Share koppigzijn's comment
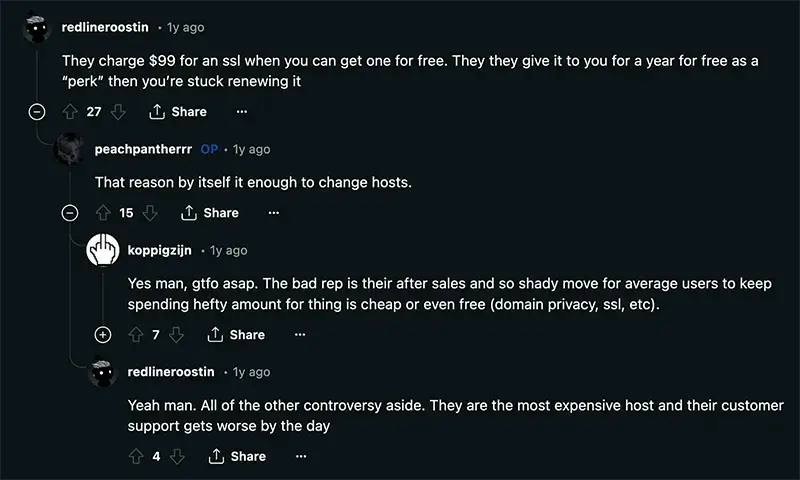800x480 pixels. pos(236,335)
